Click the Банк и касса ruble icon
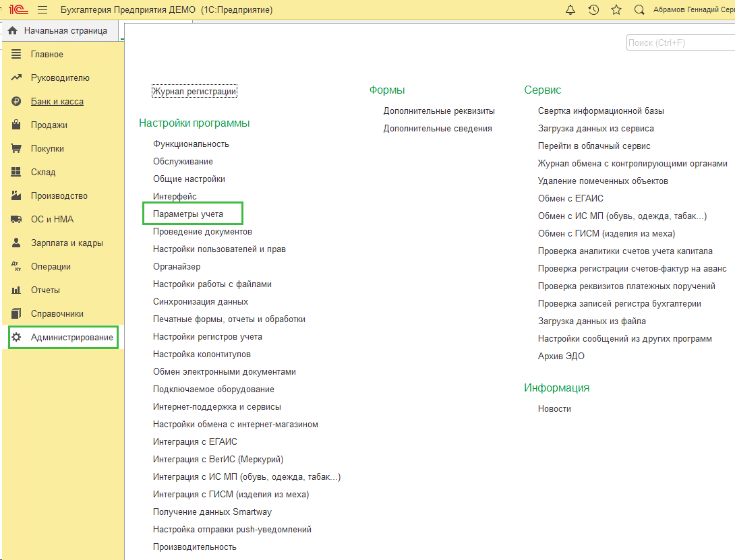The image size is (735, 560). pyautogui.click(x=16, y=101)
